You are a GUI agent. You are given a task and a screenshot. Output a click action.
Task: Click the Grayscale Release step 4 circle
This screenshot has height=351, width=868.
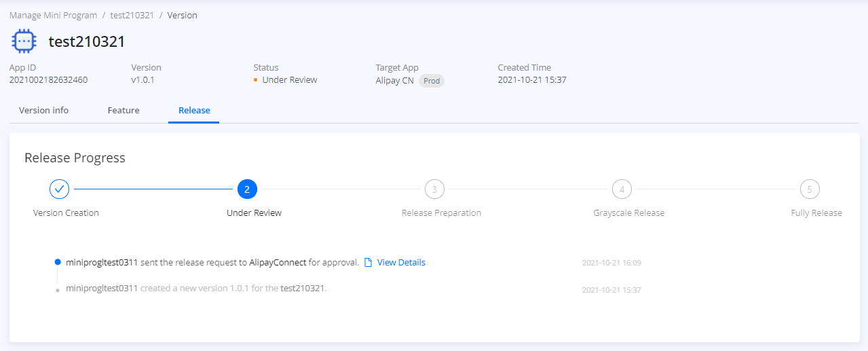(x=622, y=189)
